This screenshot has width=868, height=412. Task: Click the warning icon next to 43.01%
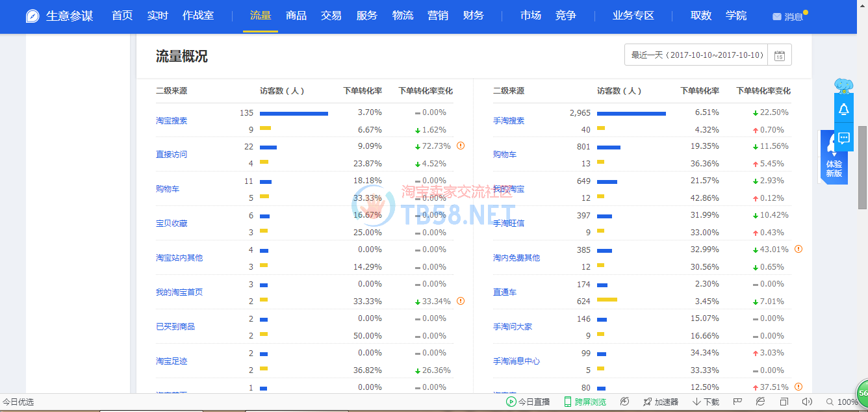(x=798, y=249)
